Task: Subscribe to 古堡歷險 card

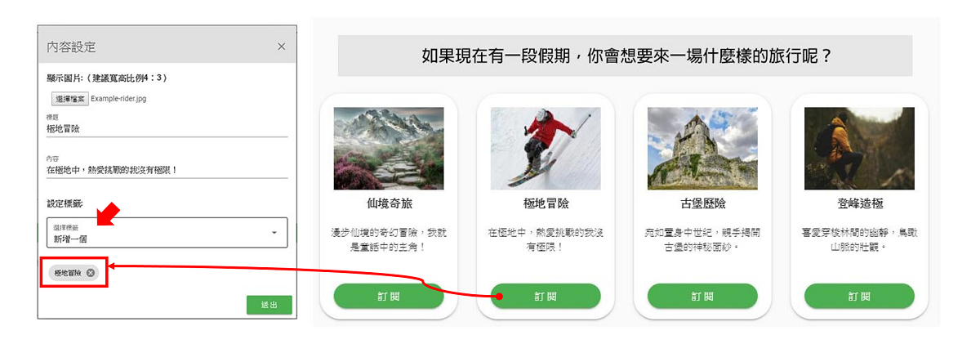Action: click(x=702, y=296)
